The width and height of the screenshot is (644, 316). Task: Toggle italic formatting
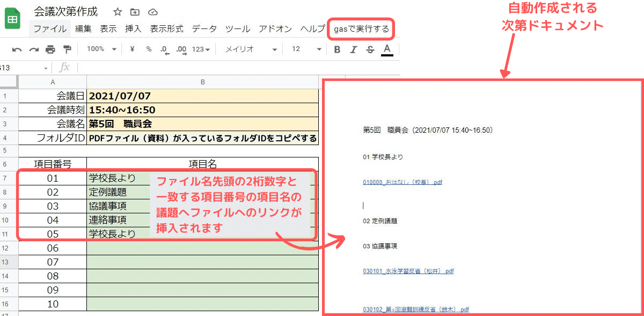[353, 49]
